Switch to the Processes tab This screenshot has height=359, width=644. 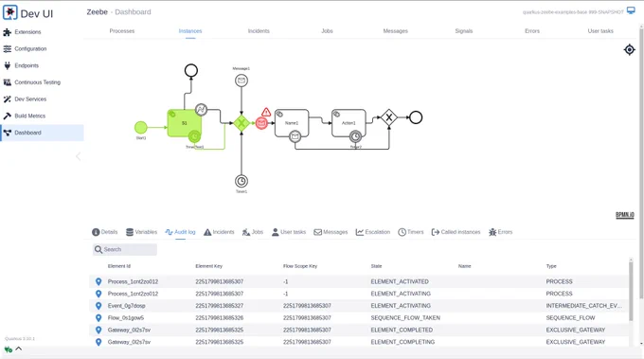coord(122,31)
